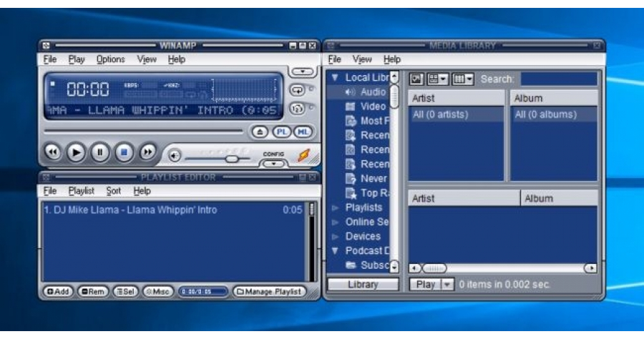Click the Playlist Editor vertical scrollbar

tap(312, 241)
